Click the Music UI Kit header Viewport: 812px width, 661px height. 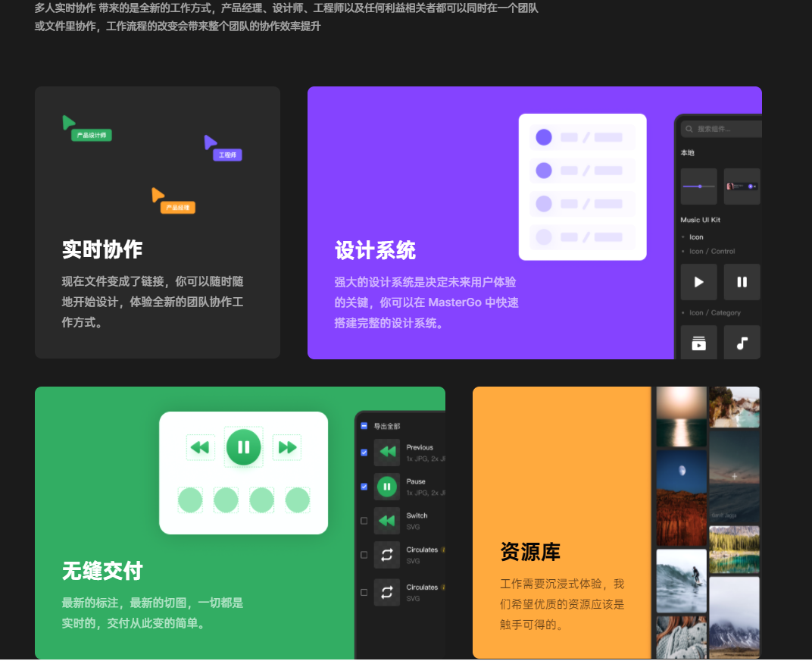click(x=701, y=220)
